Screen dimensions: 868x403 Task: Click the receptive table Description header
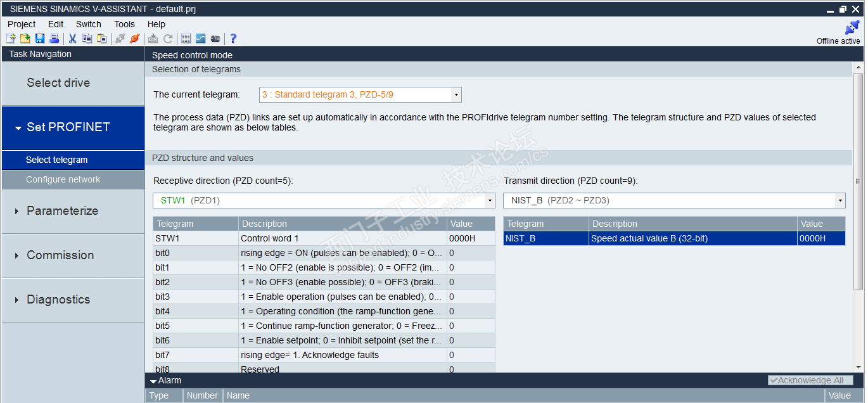pyautogui.click(x=343, y=224)
